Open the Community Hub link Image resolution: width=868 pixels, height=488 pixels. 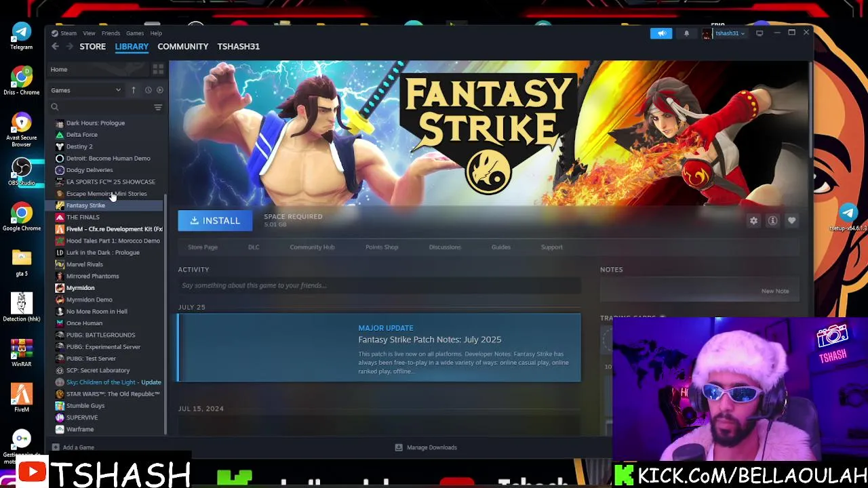pos(312,247)
